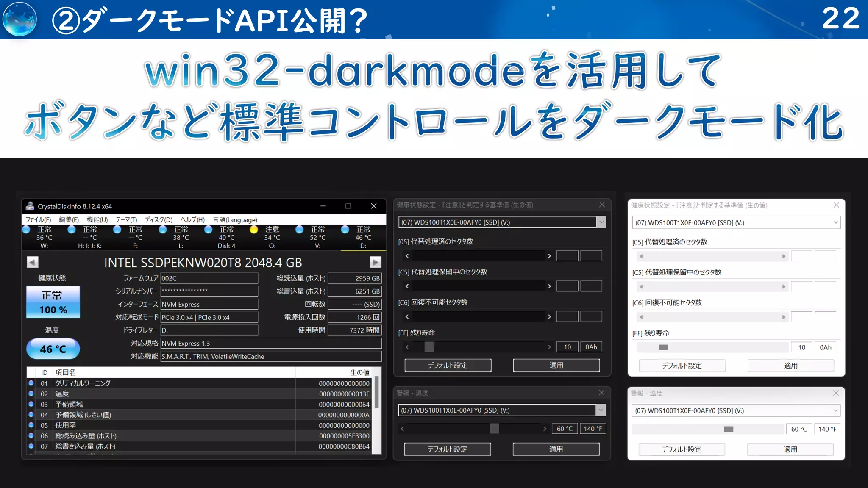This screenshot has height=488, width=868.
Task: Select yellow caution drive O: icon
Action: point(254,229)
